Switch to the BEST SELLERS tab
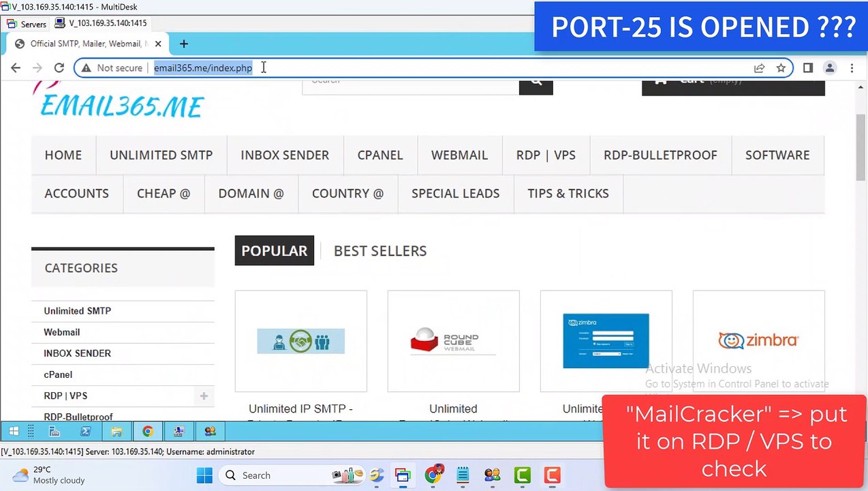 (380, 251)
